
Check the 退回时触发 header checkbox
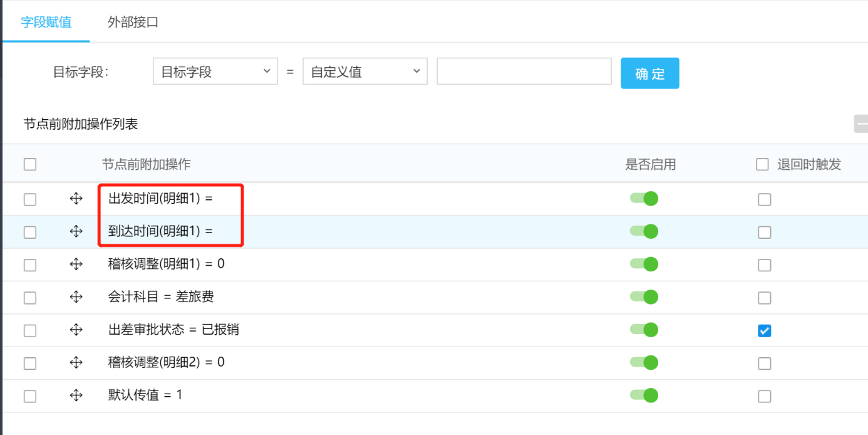[x=762, y=164]
